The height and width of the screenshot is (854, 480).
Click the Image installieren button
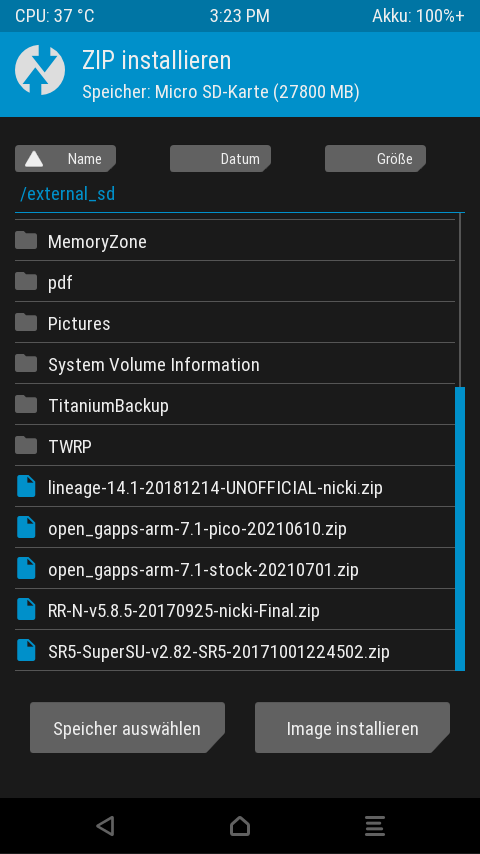pyautogui.click(x=353, y=728)
